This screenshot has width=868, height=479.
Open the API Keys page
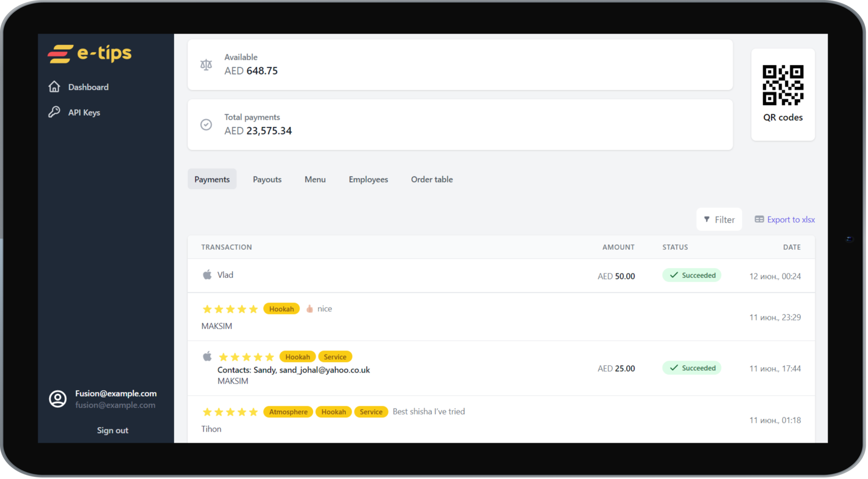click(x=84, y=112)
